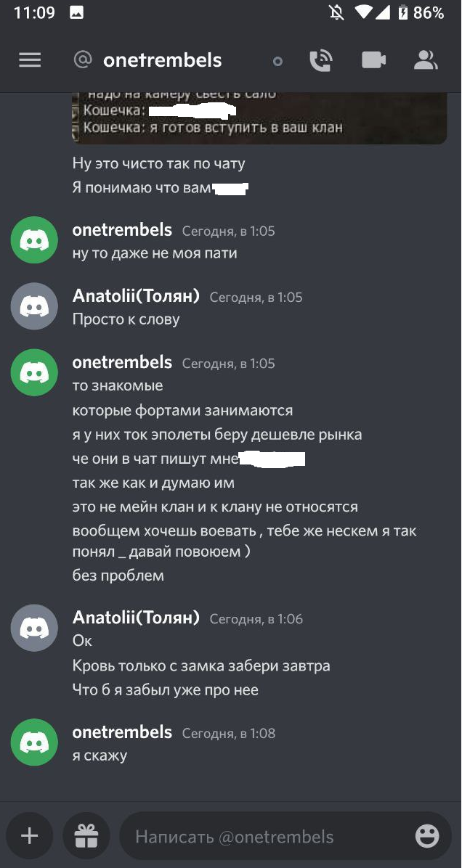Start a voice call with onetrembels
This screenshot has height=868, width=462.
pos(320,60)
